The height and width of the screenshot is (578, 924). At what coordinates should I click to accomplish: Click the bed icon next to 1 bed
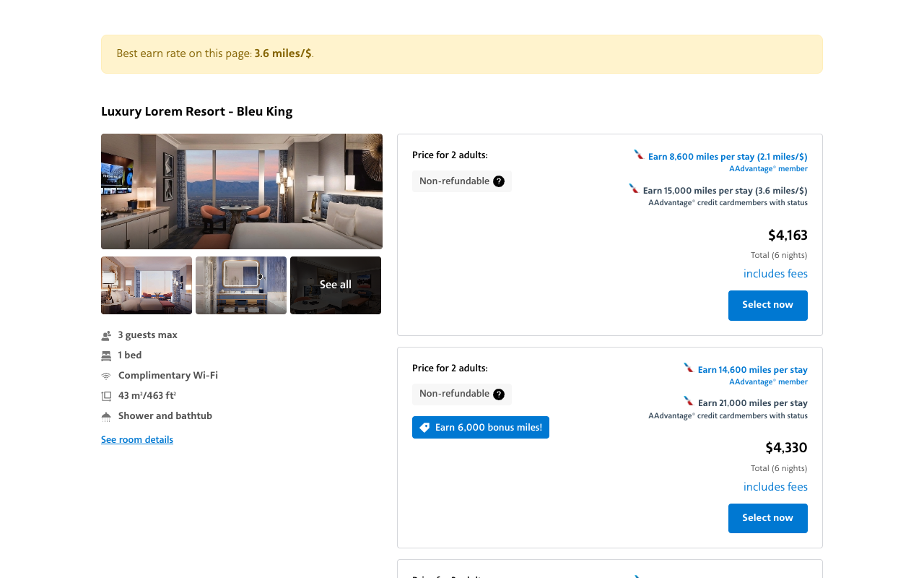click(x=106, y=355)
